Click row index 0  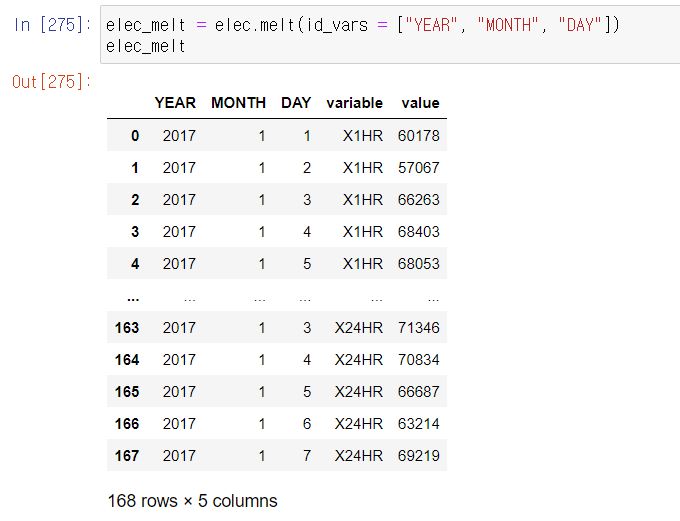pos(135,136)
